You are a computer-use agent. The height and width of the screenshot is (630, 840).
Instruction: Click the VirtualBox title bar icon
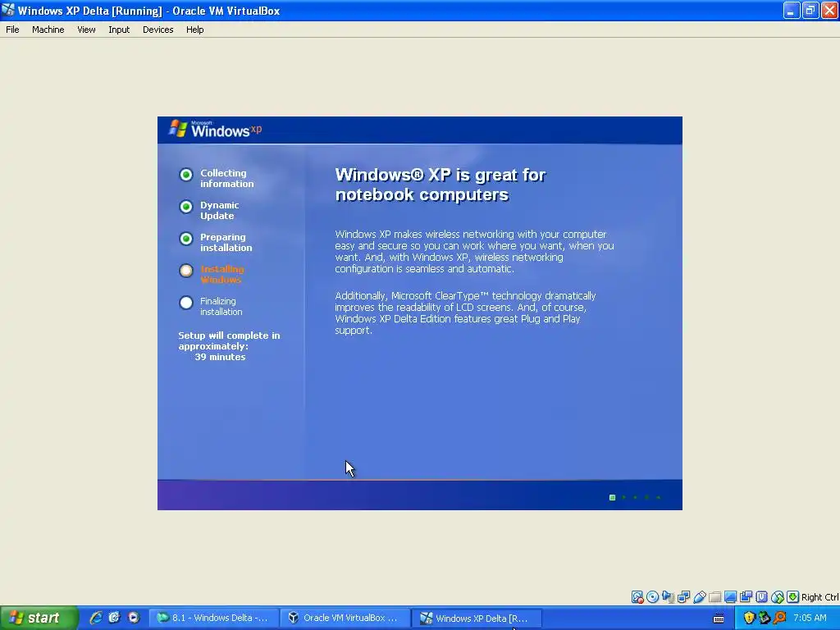pos(8,10)
